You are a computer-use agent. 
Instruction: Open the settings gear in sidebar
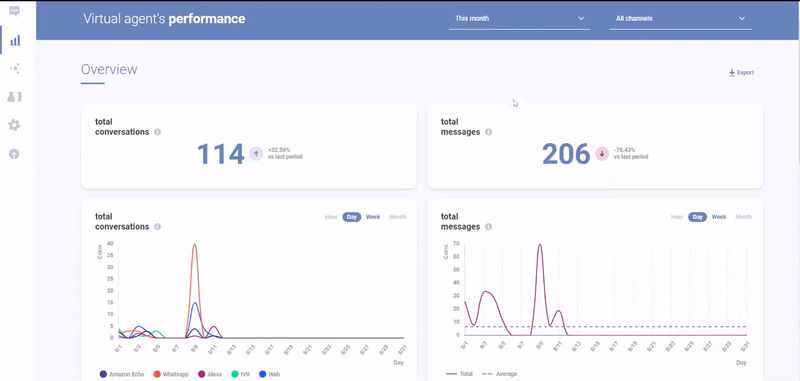pyautogui.click(x=14, y=125)
